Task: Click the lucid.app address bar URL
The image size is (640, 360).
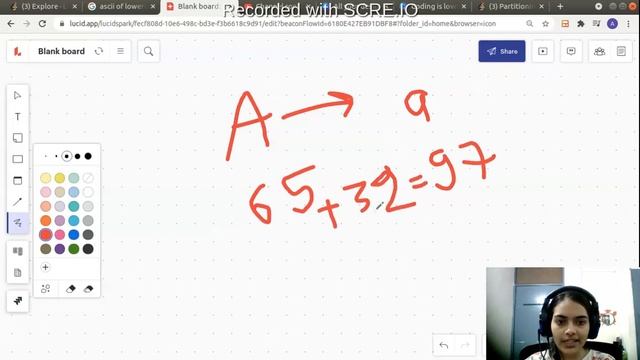Action: pos(282,24)
